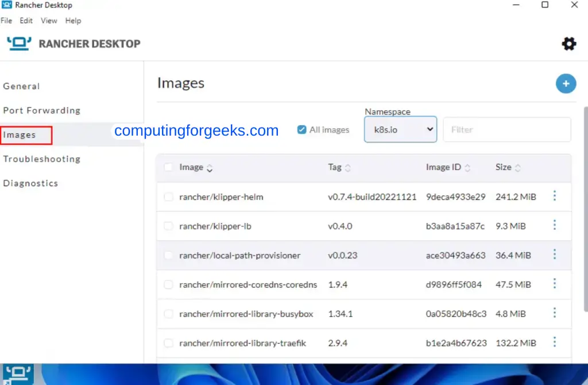The image size is (588, 385).
Task: Click image ID 9deca4933e29
Action: [455, 197]
